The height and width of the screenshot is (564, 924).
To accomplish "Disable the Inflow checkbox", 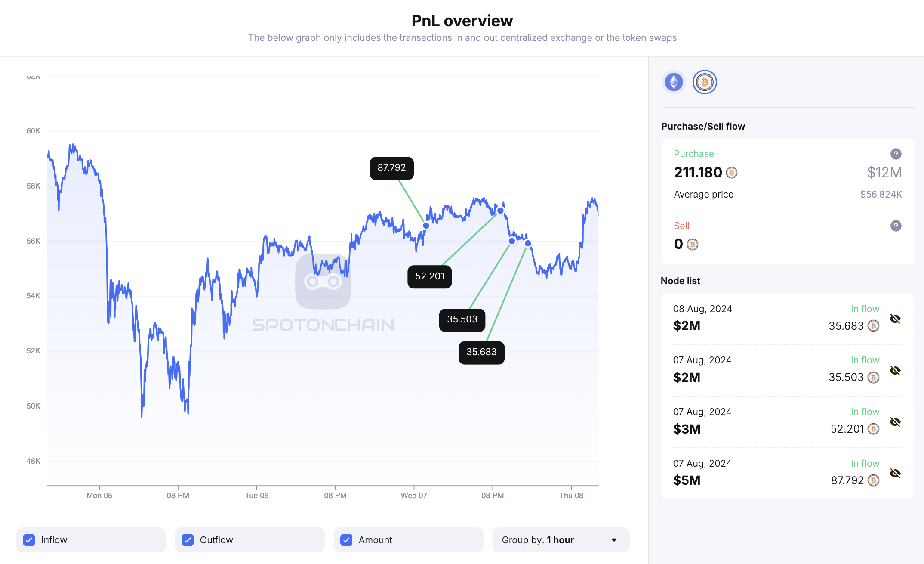I will click(x=29, y=539).
